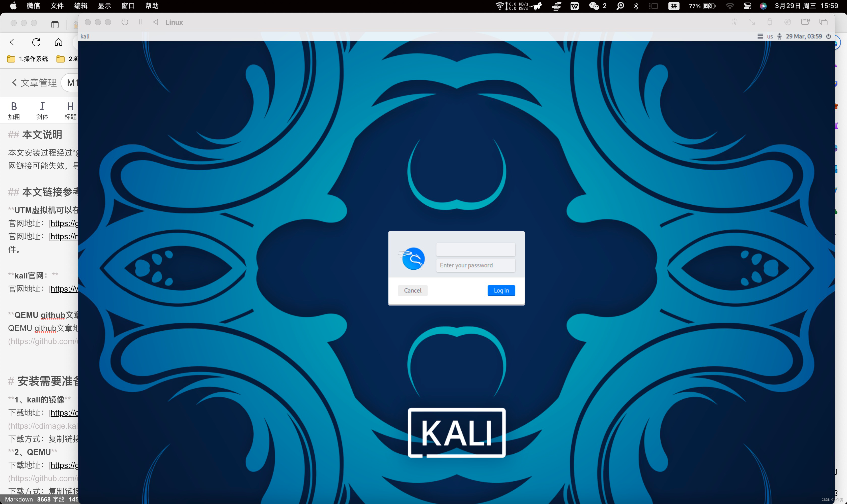Click the 'kali' hostname label in panel

pos(85,36)
